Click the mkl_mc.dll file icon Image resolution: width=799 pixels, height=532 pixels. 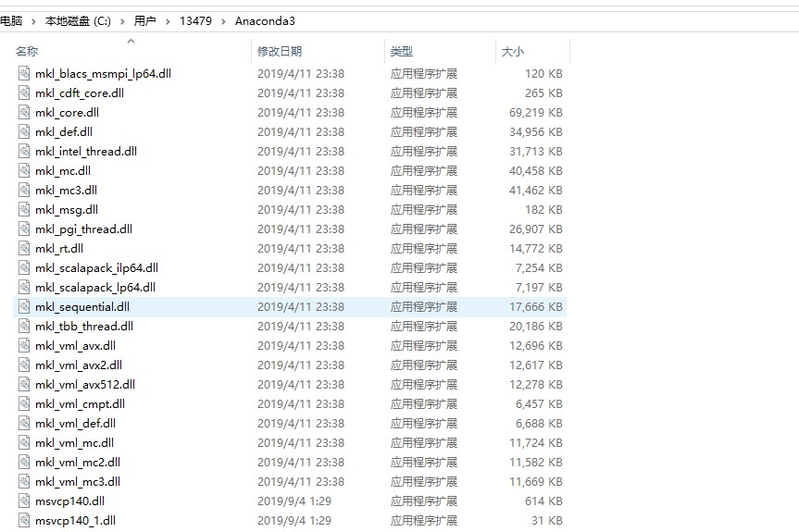click(x=24, y=170)
